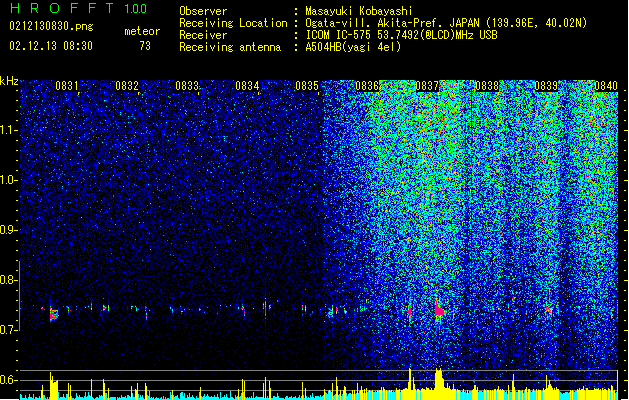This screenshot has height=400, width=629.
Task: Select the filename 0212130830.png
Action: click(51, 27)
